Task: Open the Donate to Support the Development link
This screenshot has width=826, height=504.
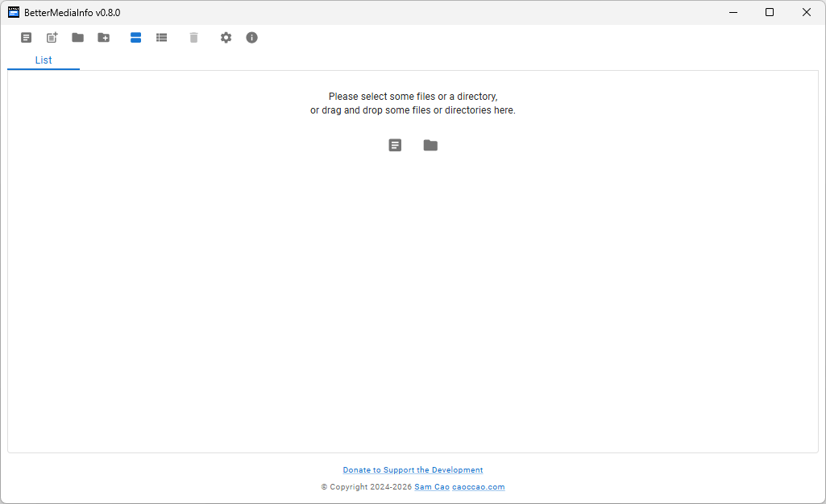Action: coord(413,470)
